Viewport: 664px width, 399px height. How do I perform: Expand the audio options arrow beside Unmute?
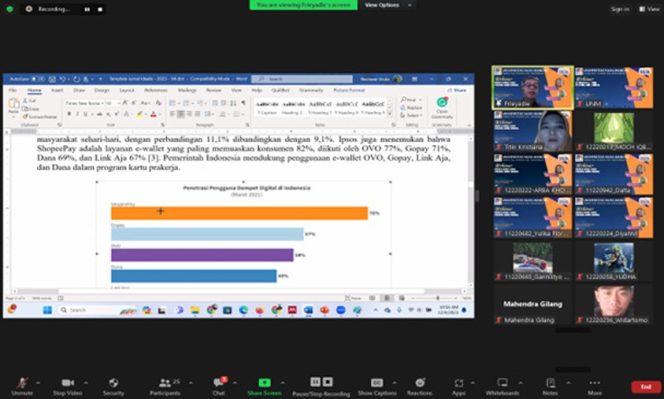(38, 383)
